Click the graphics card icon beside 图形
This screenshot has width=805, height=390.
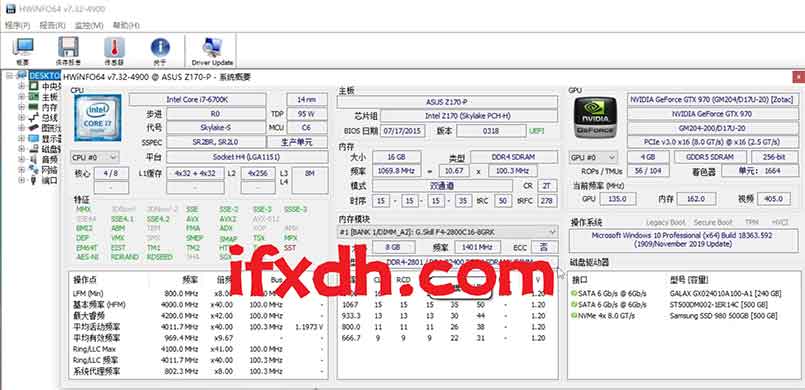(x=33, y=128)
